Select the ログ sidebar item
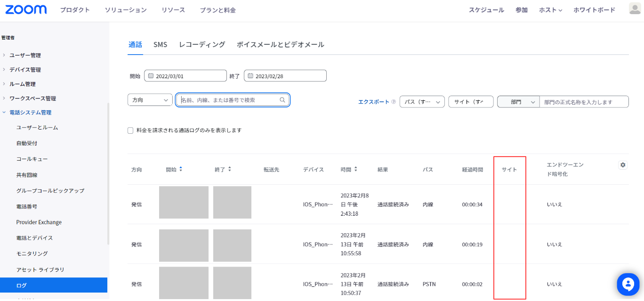Screen dimensions: 644x301 tap(54, 285)
